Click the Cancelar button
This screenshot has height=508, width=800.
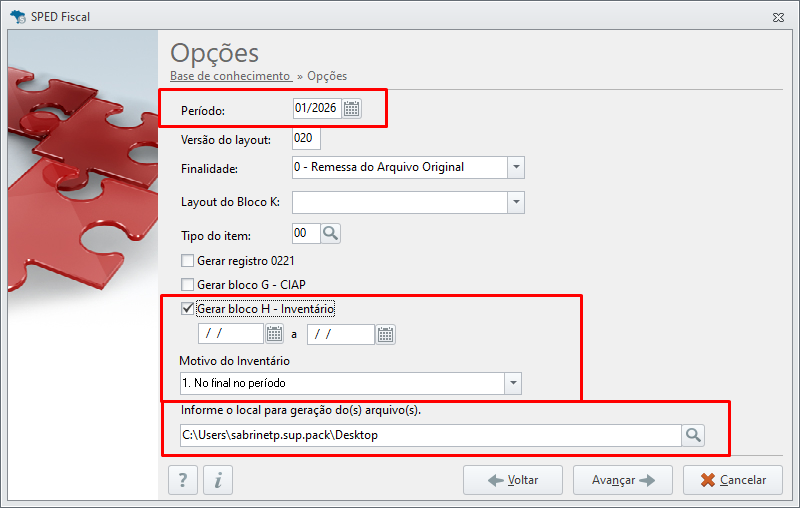click(733, 480)
